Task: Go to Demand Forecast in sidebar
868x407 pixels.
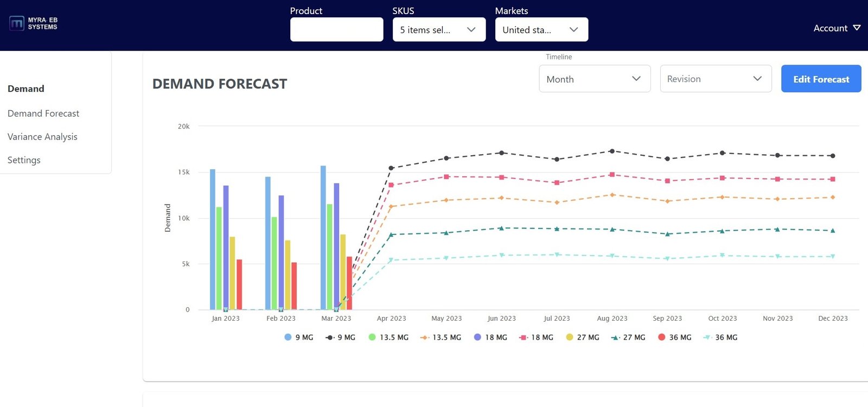Action: point(43,113)
